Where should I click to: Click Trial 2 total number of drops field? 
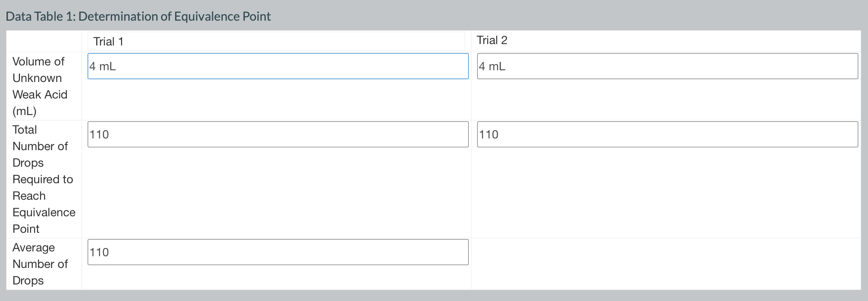[667, 134]
